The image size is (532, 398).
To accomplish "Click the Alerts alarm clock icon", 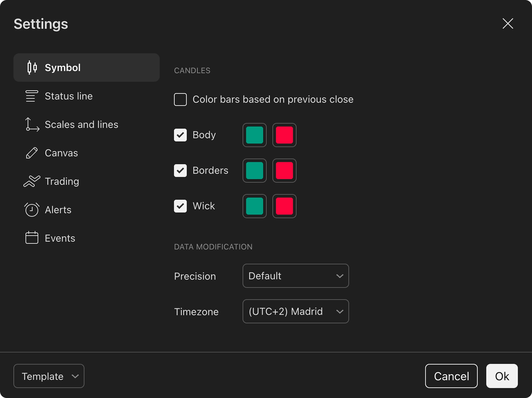I will [x=32, y=210].
